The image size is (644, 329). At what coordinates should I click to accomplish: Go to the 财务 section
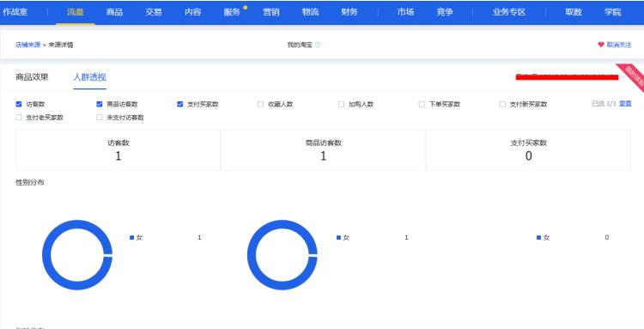tap(349, 12)
